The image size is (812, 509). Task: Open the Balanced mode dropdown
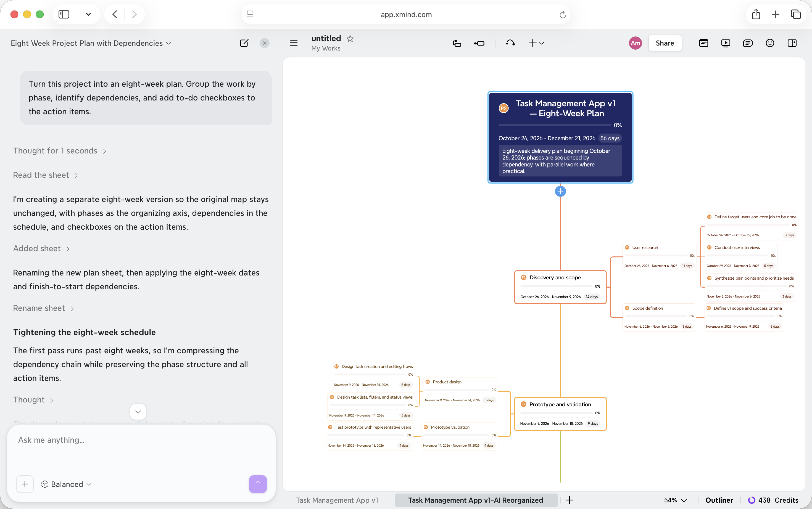67,484
